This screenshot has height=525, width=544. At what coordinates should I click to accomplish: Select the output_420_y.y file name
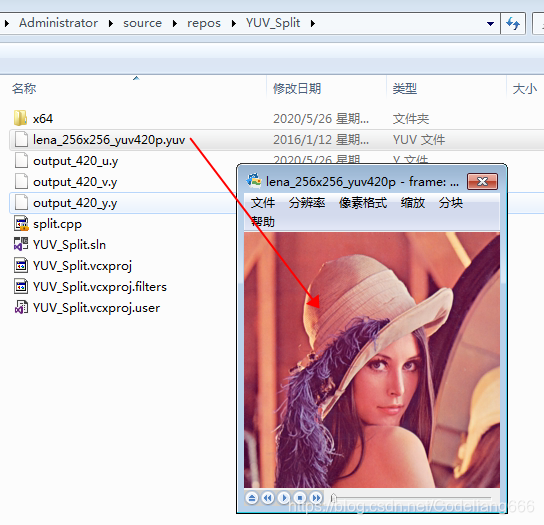click(x=75, y=203)
